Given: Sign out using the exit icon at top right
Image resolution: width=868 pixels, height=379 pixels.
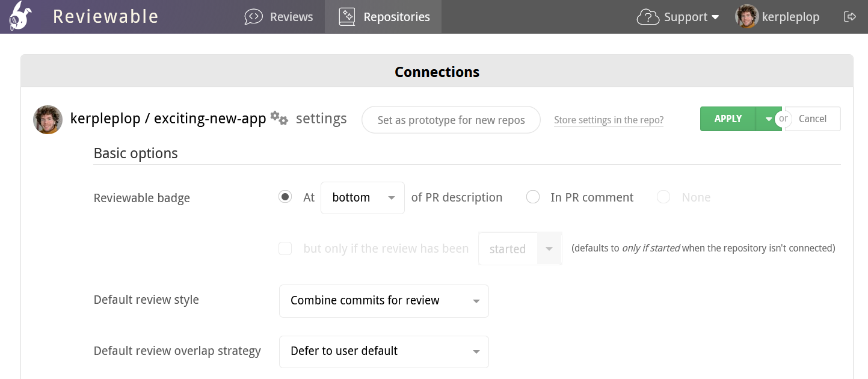Looking at the screenshot, I should 850,16.
